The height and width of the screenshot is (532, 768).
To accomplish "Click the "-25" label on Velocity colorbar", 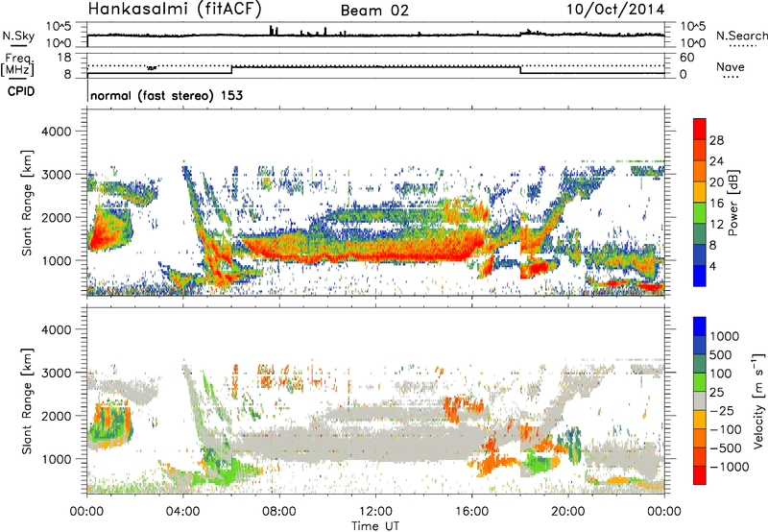I will [x=722, y=410].
